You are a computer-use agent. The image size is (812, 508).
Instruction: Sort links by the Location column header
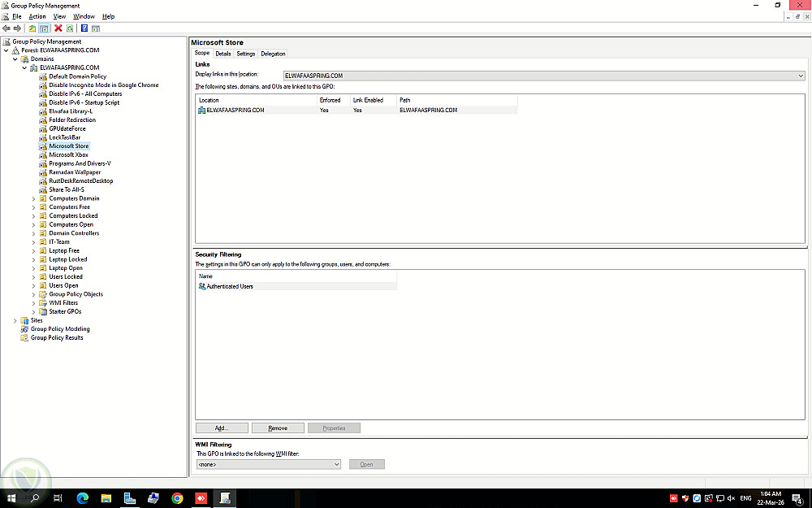pyautogui.click(x=257, y=100)
